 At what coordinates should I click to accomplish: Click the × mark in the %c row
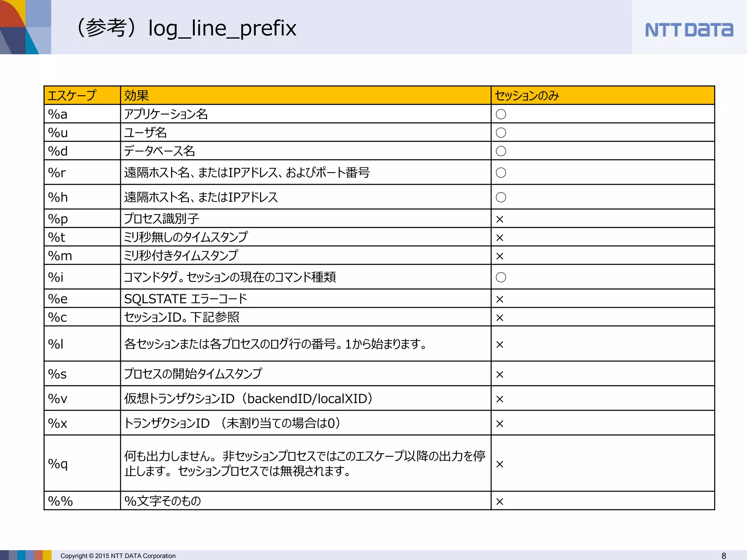(500, 318)
